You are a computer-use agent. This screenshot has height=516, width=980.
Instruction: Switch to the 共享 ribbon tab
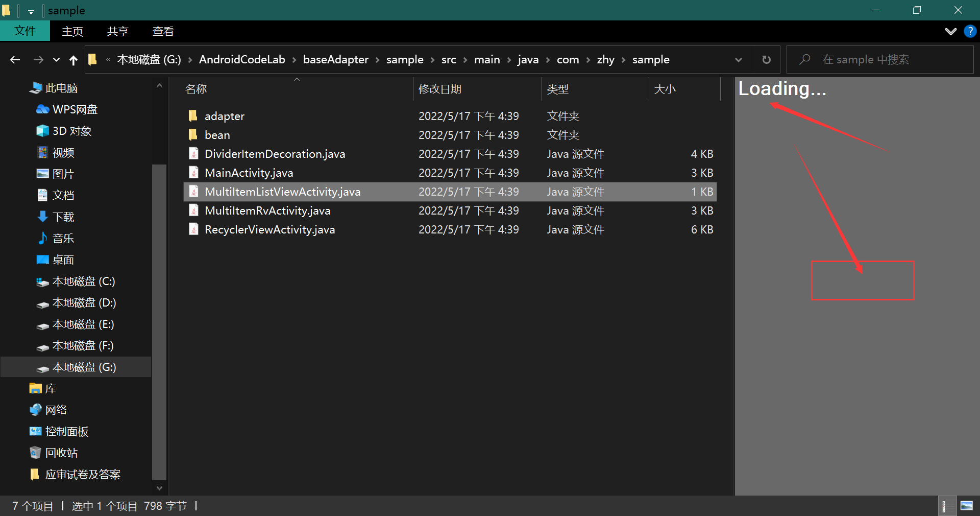(117, 31)
